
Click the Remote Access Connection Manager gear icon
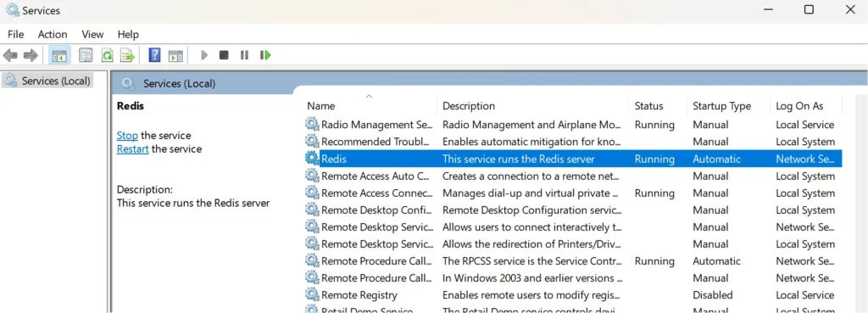pos(312,193)
